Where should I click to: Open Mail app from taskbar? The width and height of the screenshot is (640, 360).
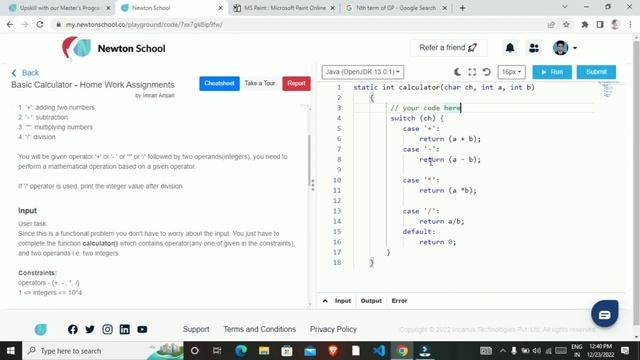tap(310, 351)
